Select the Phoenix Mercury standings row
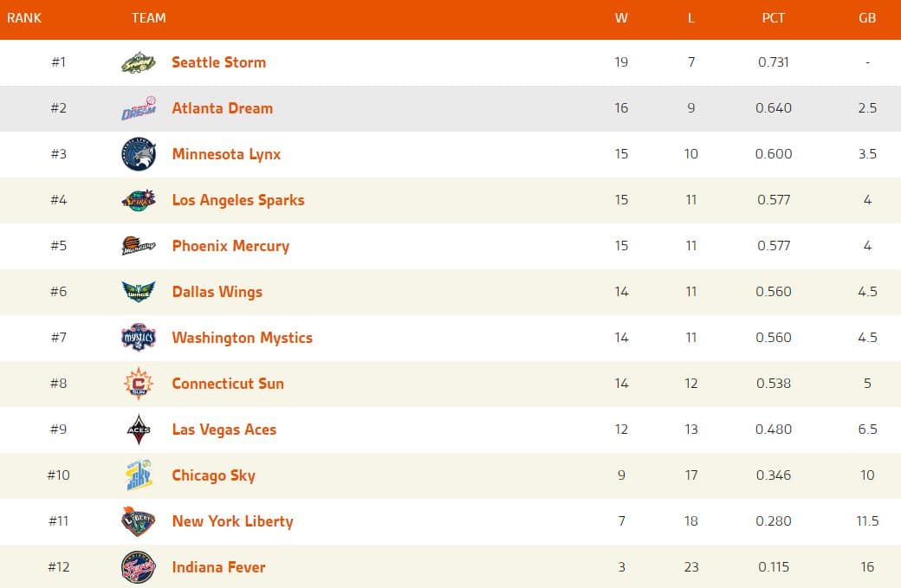 450,246
